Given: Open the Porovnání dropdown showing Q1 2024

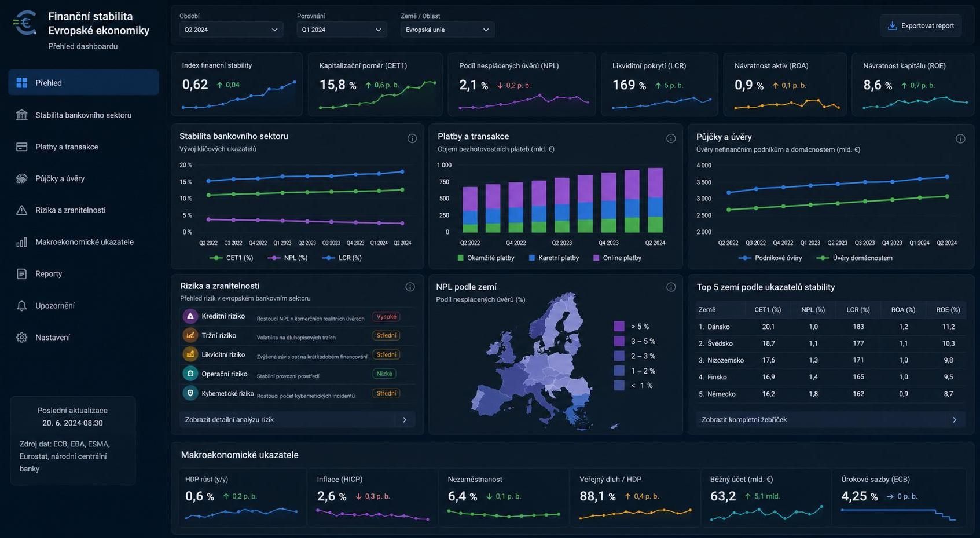Looking at the screenshot, I should click(x=342, y=30).
